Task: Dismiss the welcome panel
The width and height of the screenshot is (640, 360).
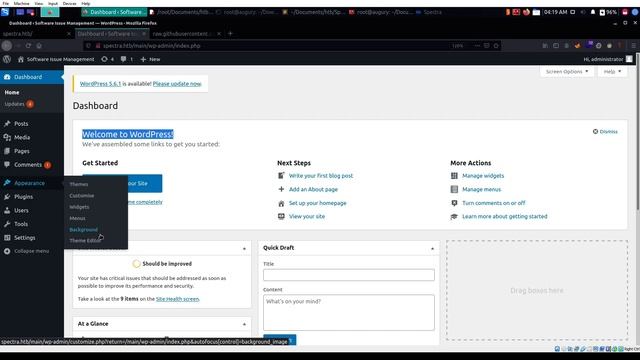Action: tap(605, 131)
